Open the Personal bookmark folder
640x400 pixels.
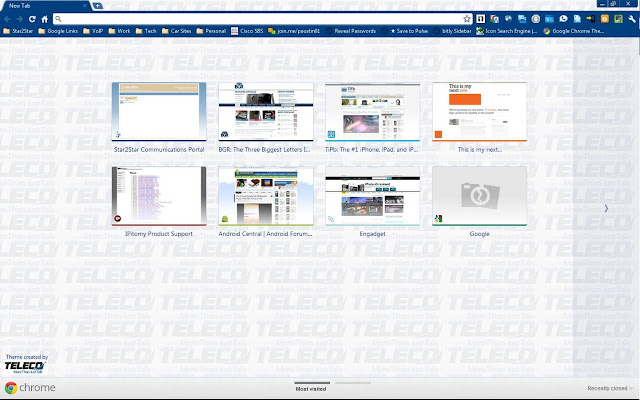(211, 31)
